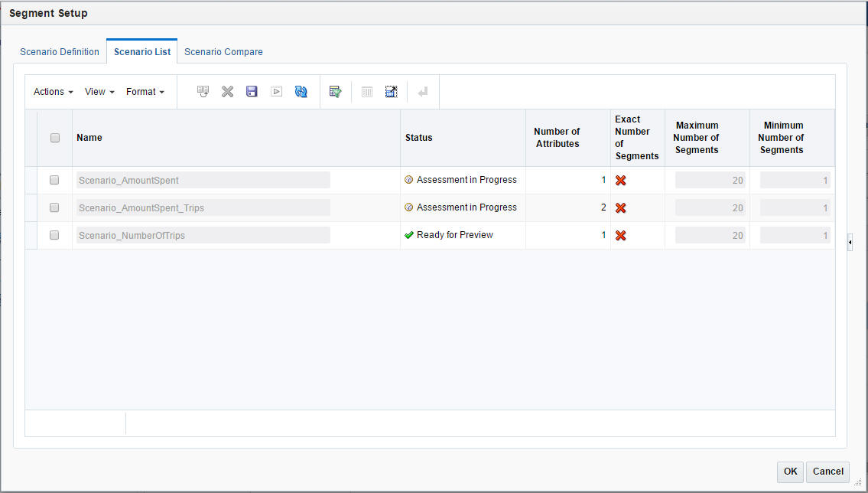The width and height of the screenshot is (868, 493).
Task: Click Maximum Number of Segments field for Scenario_AmountSpent
Action: pos(710,180)
